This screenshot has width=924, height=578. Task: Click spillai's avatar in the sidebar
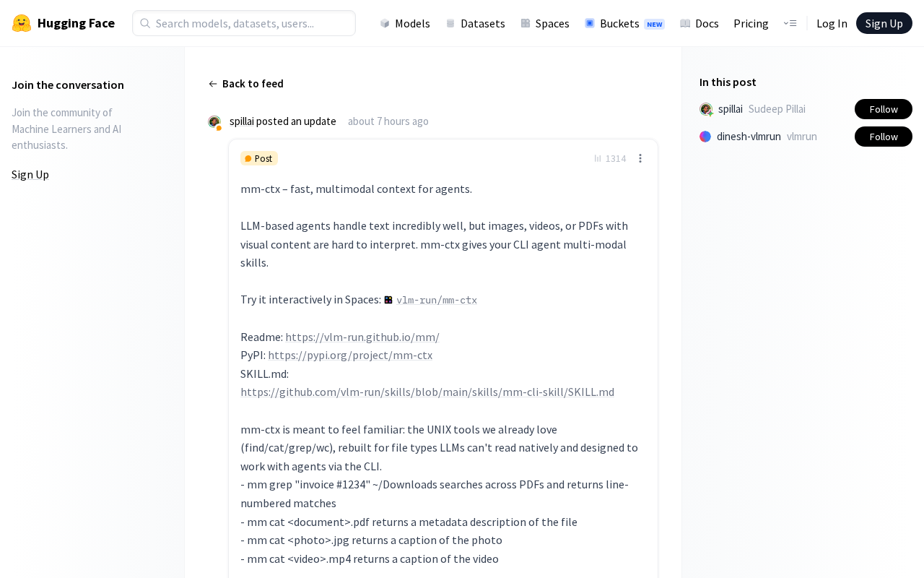click(x=706, y=109)
